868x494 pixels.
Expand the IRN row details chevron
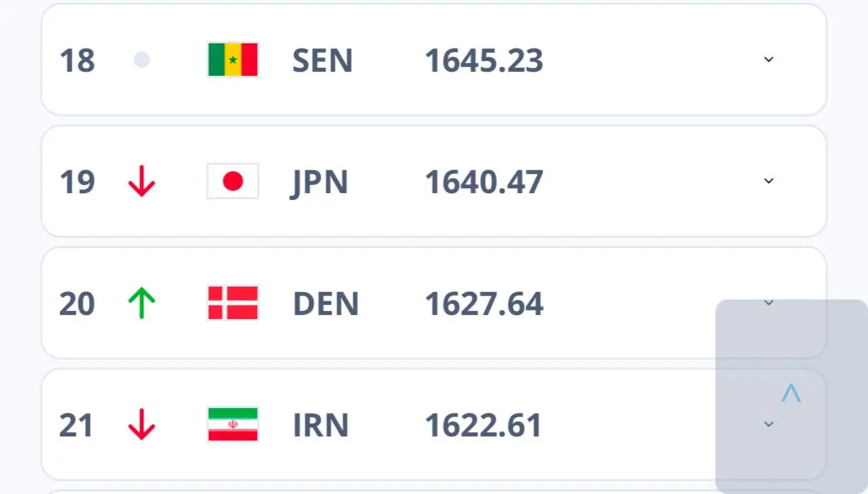tap(768, 424)
